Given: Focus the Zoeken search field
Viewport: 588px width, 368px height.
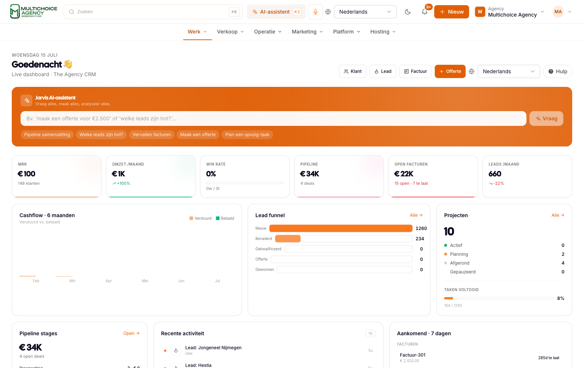Looking at the screenshot, I should click(x=153, y=12).
